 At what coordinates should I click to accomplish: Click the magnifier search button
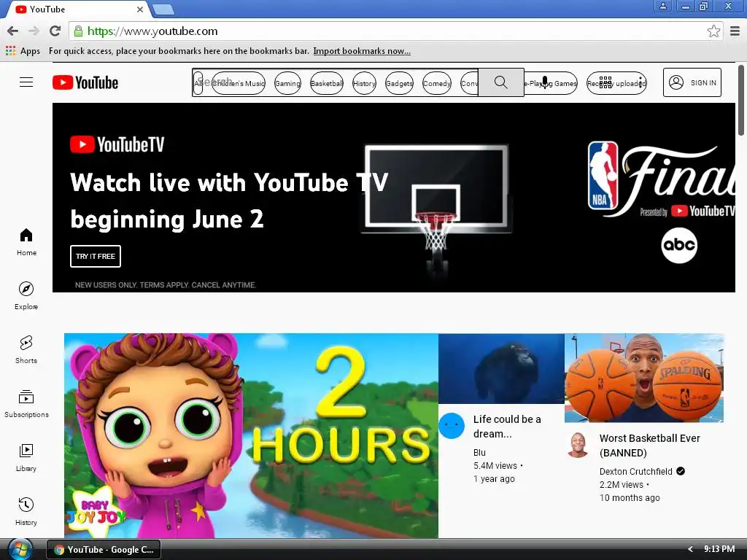click(x=500, y=82)
